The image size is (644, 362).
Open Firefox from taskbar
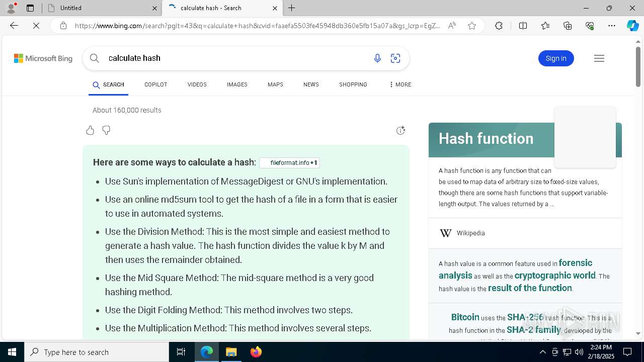click(256, 352)
